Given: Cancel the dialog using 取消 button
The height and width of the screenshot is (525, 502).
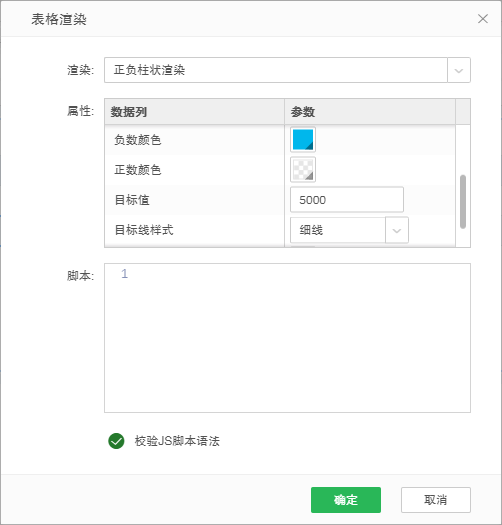Looking at the screenshot, I should point(436,500).
